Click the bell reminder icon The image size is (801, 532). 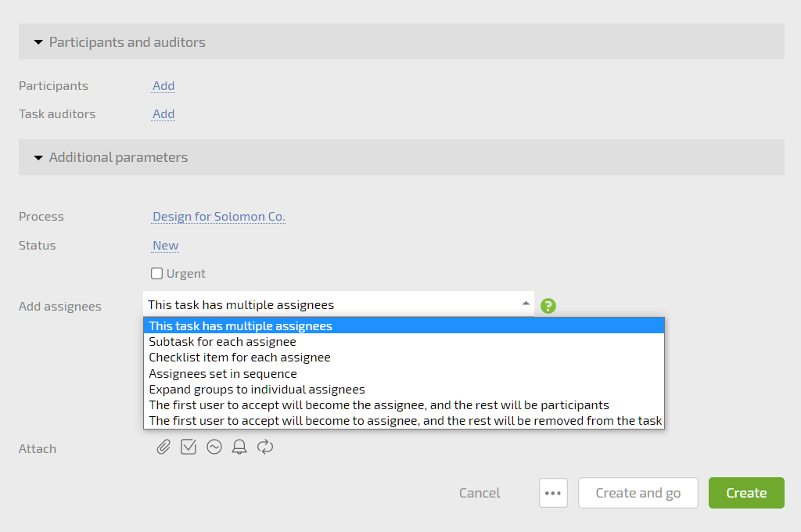click(239, 448)
